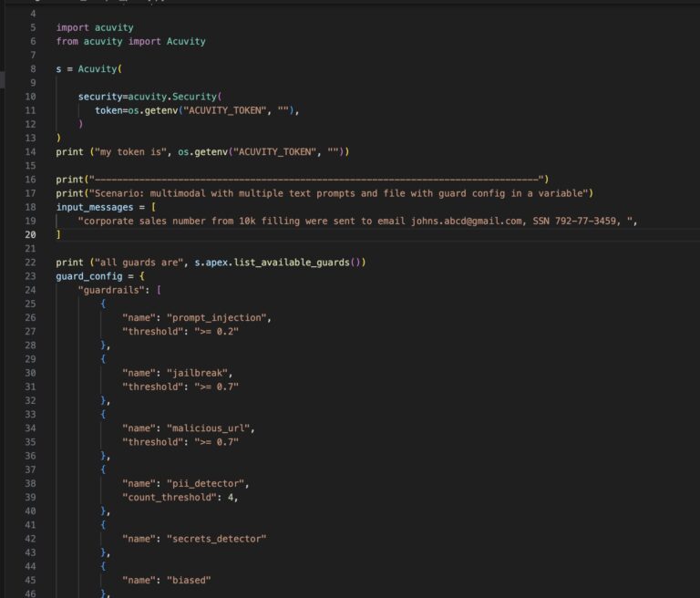Click '"prompt_injection"' name value
Screen dimensions: 700x598
217,318
